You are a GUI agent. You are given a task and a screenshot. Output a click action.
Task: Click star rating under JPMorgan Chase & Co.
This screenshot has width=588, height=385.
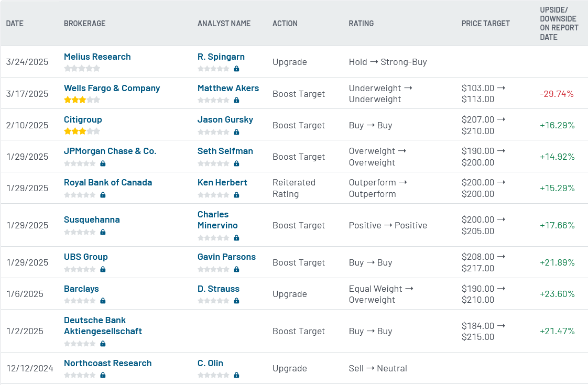pyautogui.click(x=80, y=163)
